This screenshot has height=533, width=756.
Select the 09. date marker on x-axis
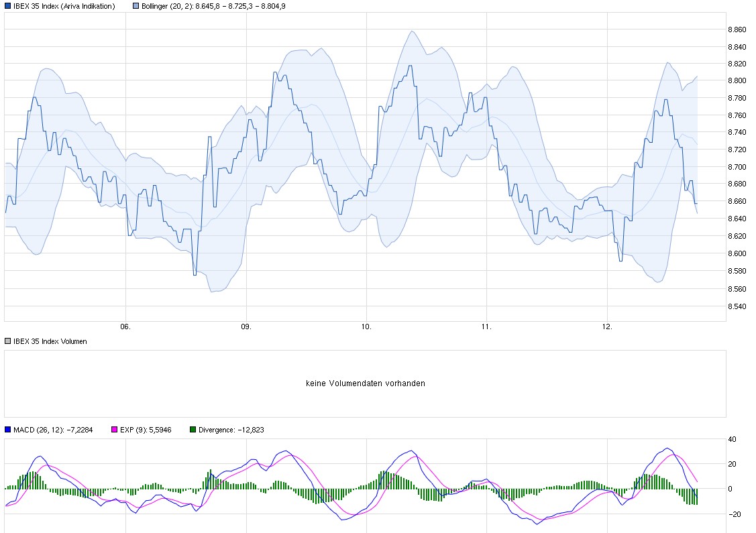tap(246, 327)
